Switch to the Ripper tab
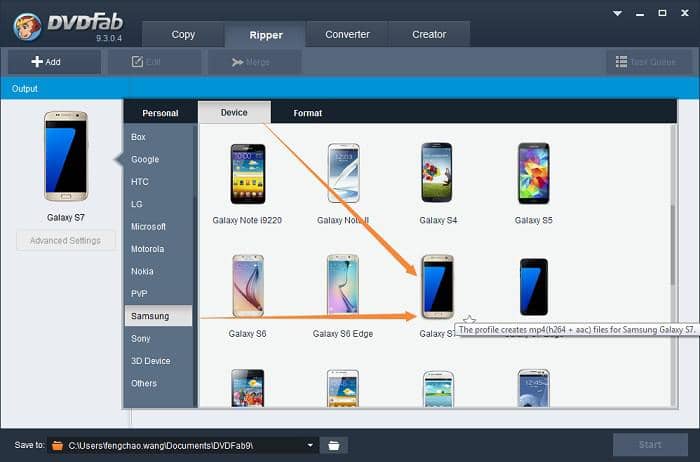 click(266, 34)
